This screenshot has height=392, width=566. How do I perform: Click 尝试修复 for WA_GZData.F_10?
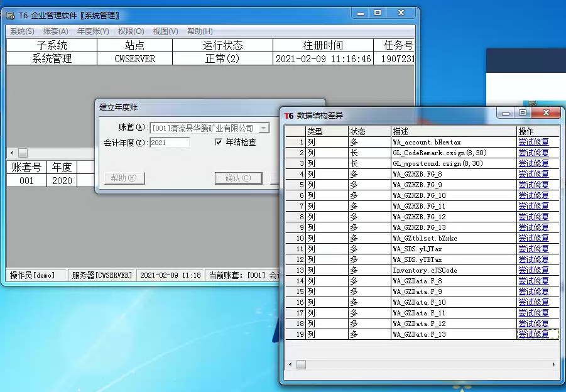[x=533, y=302]
